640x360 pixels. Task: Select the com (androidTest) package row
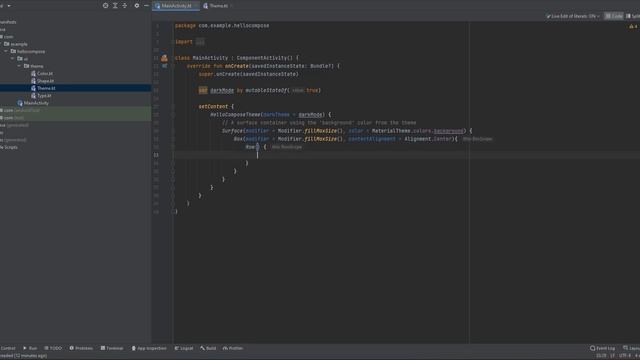click(76, 110)
